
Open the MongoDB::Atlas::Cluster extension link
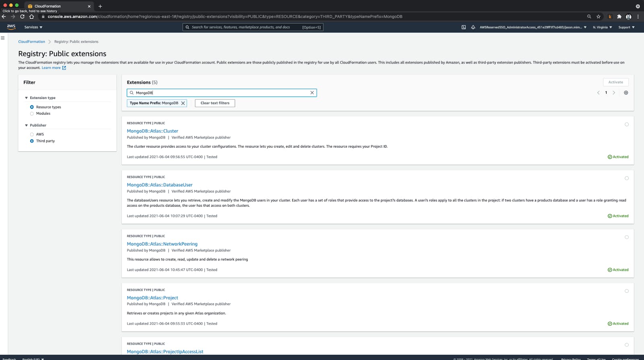click(152, 131)
